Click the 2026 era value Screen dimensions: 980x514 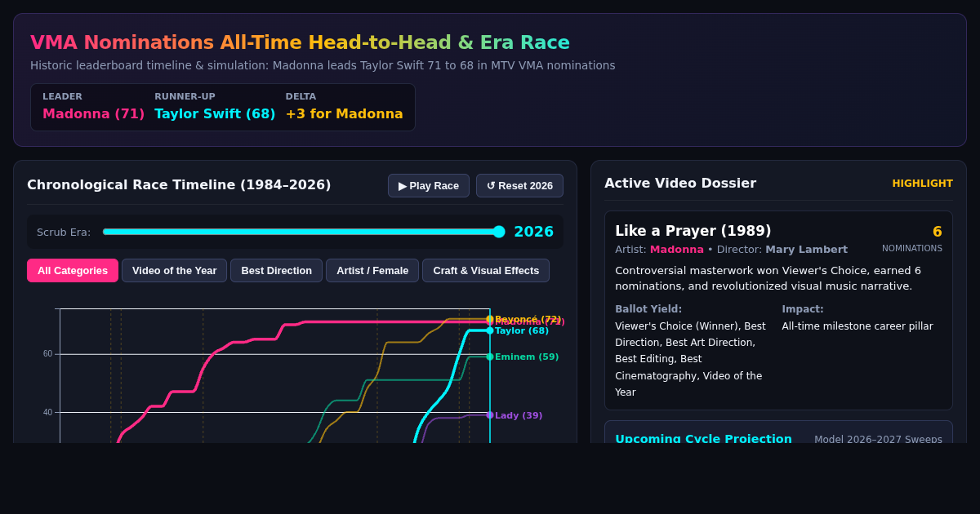(x=533, y=232)
